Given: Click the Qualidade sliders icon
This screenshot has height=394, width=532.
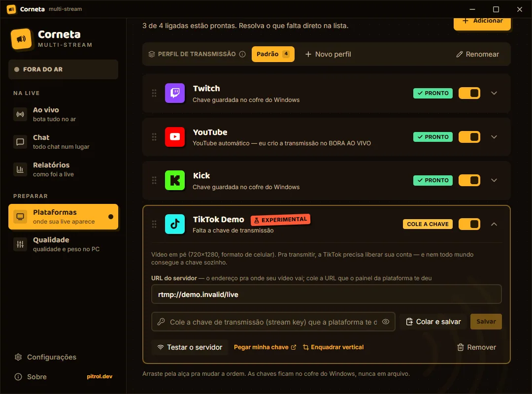Looking at the screenshot, I should coord(20,244).
